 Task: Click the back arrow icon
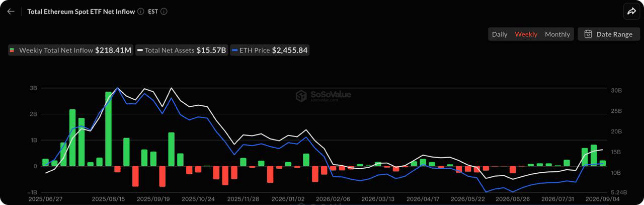coord(11,11)
